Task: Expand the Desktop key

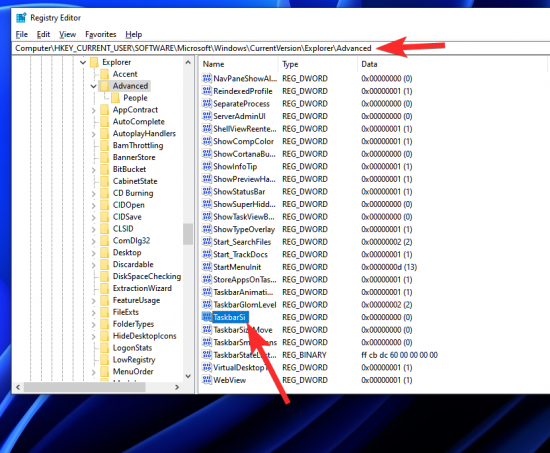Action: 93,253
